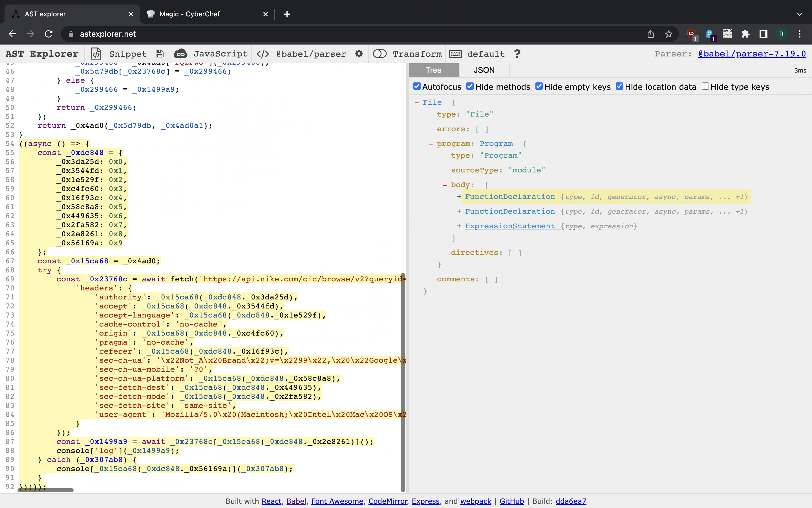Click the code editor horizontal scrollbar
812x508 pixels.
coord(46,490)
